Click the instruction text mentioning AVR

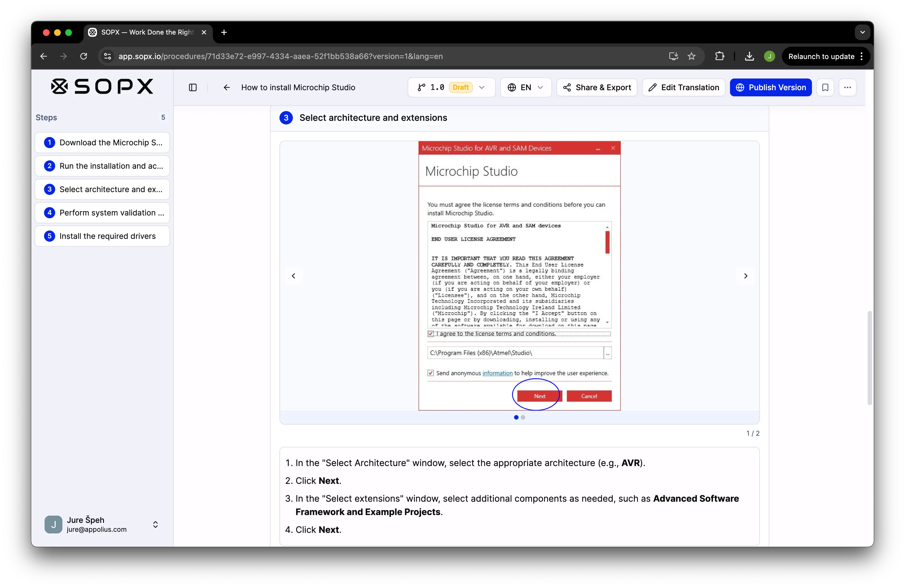pyautogui.click(x=470, y=463)
